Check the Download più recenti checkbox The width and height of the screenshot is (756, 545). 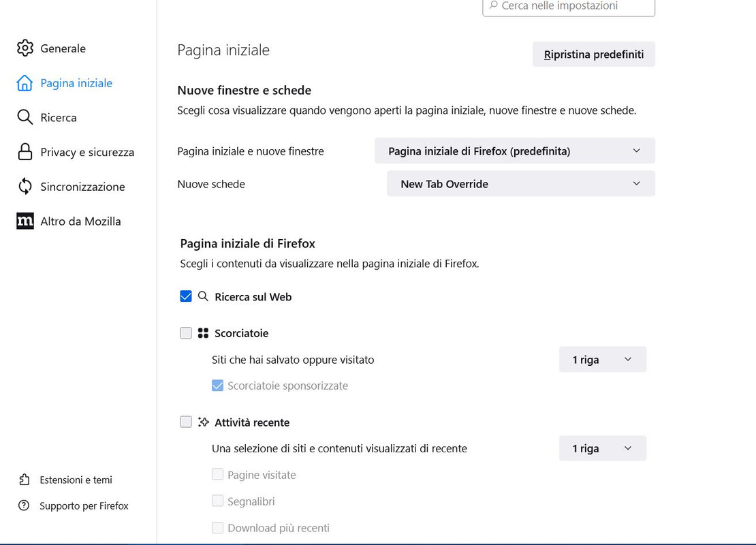tap(217, 528)
